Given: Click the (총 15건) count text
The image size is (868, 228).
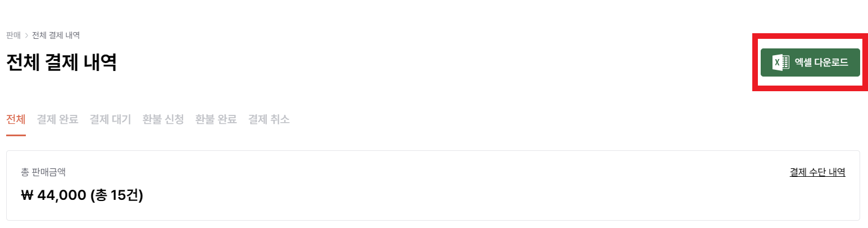Looking at the screenshot, I should pos(116,196).
